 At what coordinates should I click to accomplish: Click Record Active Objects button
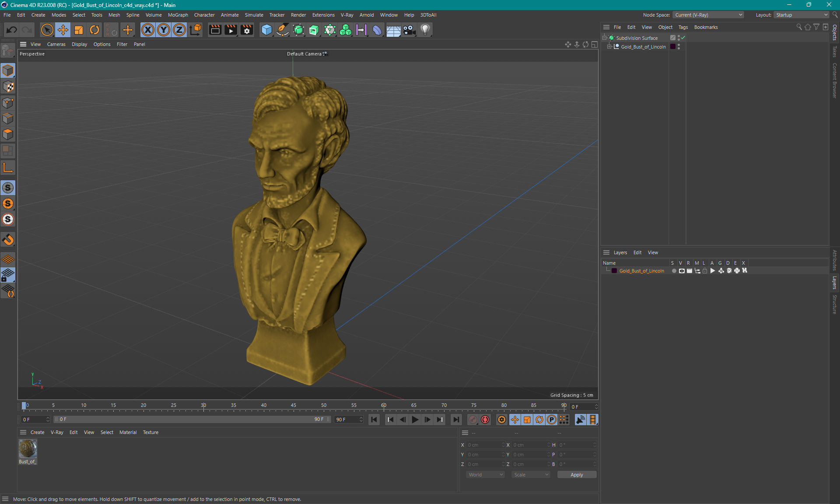pyautogui.click(x=472, y=420)
